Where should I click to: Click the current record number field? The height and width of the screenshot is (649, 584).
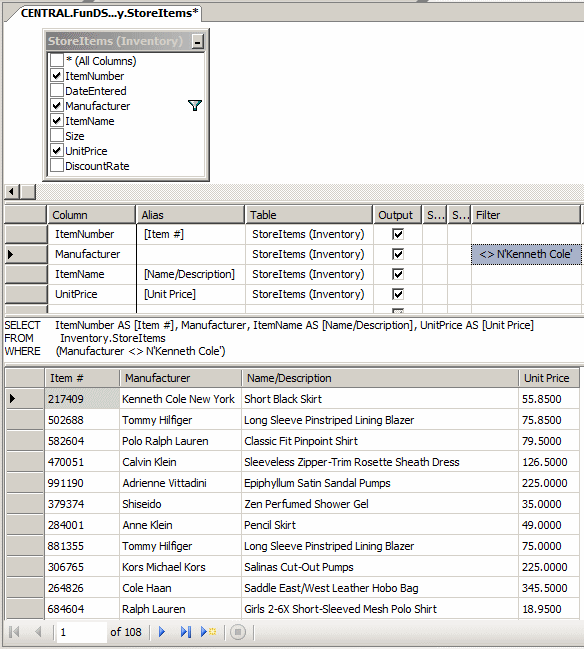81,632
